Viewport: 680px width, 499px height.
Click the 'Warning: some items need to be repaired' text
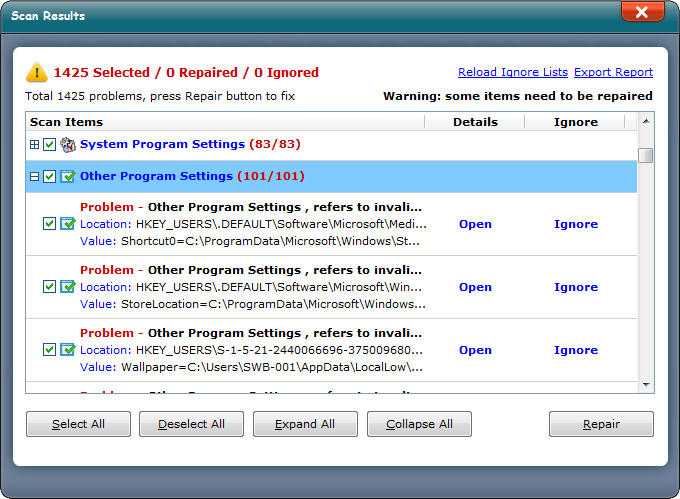(x=518, y=96)
